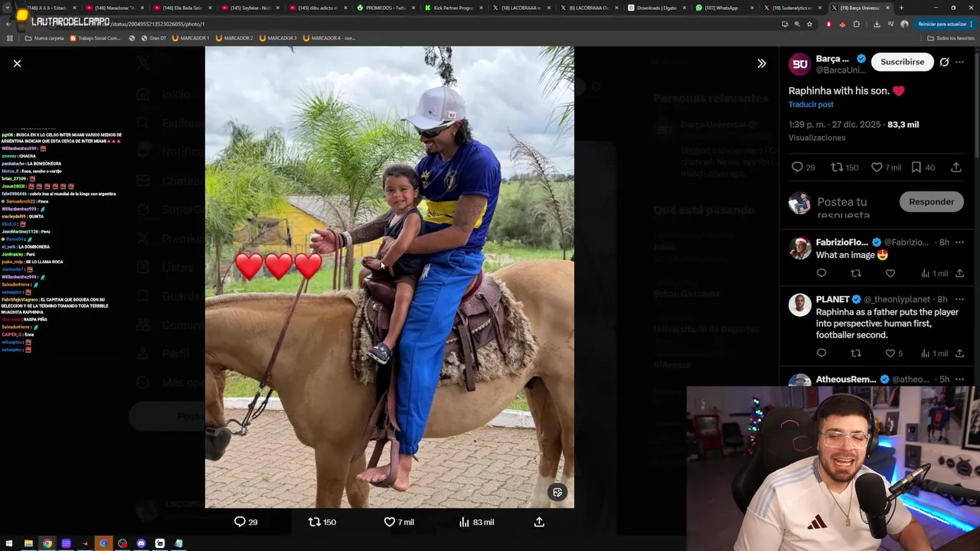Image resolution: width=980 pixels, height=551 pixels.
Task: Open replies via comment icon below photo
Action: tap(240, 522)
